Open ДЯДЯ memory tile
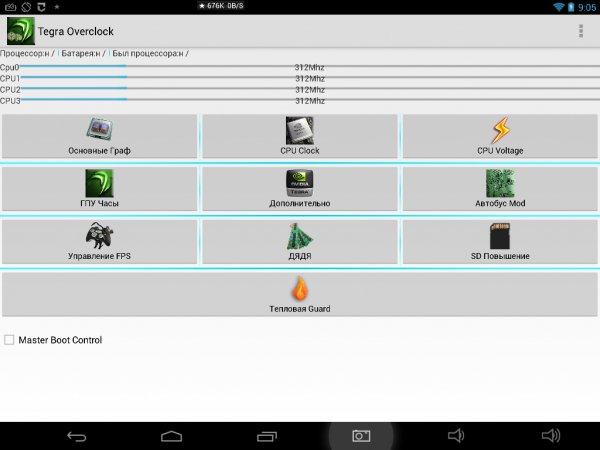The width and height of the screenshot is (600, 450). pos(300,241)
